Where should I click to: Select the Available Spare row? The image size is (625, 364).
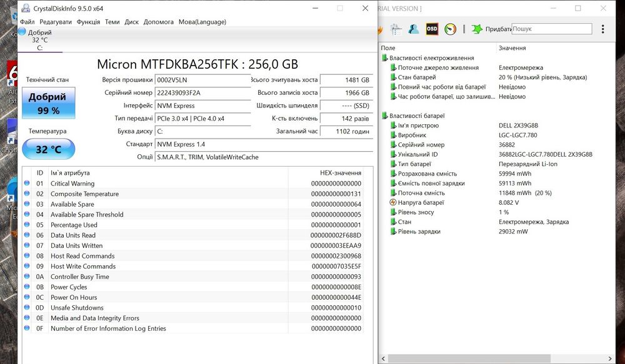click(x=192, y=204)
